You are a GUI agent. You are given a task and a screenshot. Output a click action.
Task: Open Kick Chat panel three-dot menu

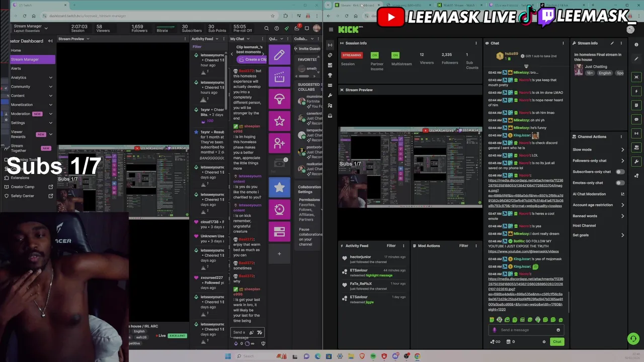[x=563, y=43]
